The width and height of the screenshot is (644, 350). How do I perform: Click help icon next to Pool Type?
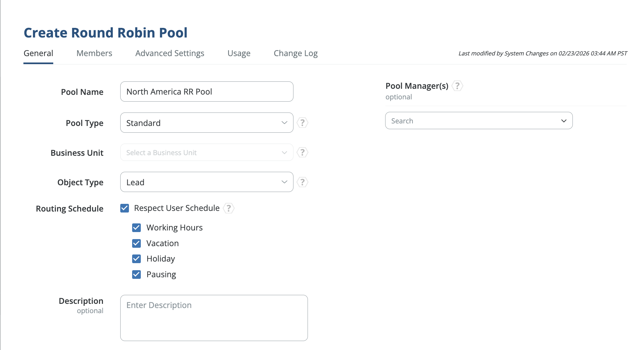point(302,123)
